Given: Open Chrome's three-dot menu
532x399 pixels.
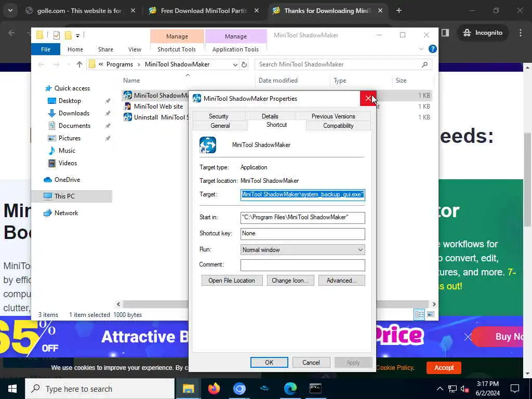Looking at the screenshot, I should pyautogui.click(x=521, y=33).
